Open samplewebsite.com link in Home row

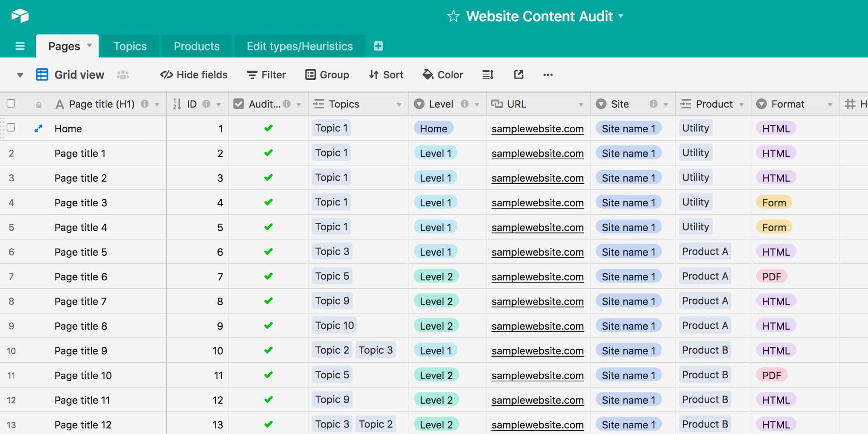537,129
